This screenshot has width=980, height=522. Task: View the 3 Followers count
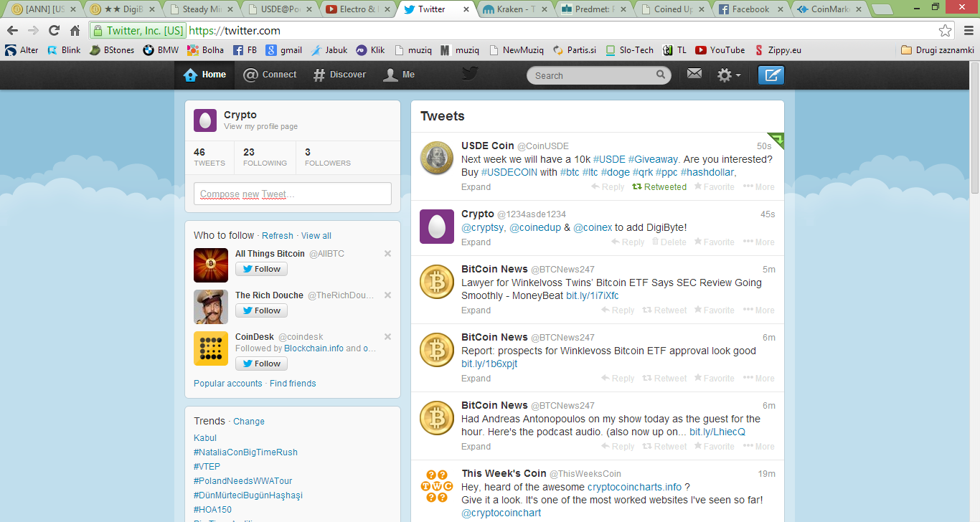[x=328, y=157]
